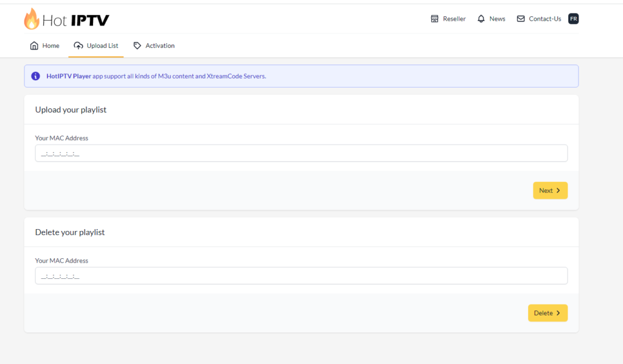Select the Upload List tab

tap(96, 46)
